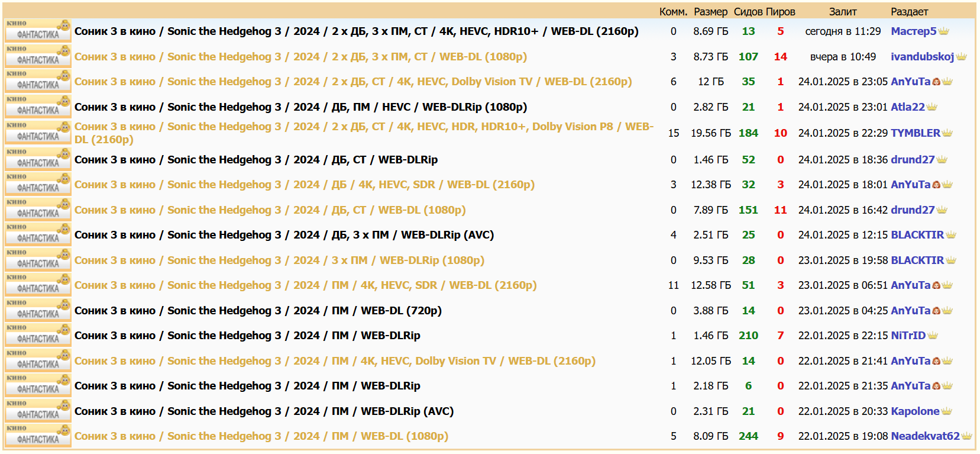
Task: Click the seed count 244
Action: [x=748, y=436]
